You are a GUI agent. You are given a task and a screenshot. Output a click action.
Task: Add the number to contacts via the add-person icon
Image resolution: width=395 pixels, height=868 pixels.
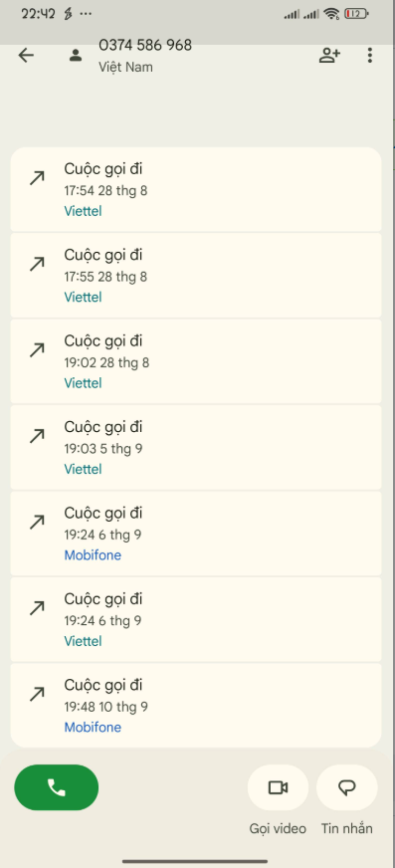(329, 55)
